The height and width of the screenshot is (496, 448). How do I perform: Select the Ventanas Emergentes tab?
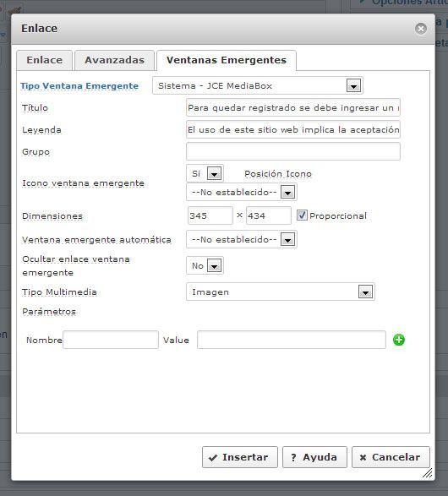coord(227,60)
